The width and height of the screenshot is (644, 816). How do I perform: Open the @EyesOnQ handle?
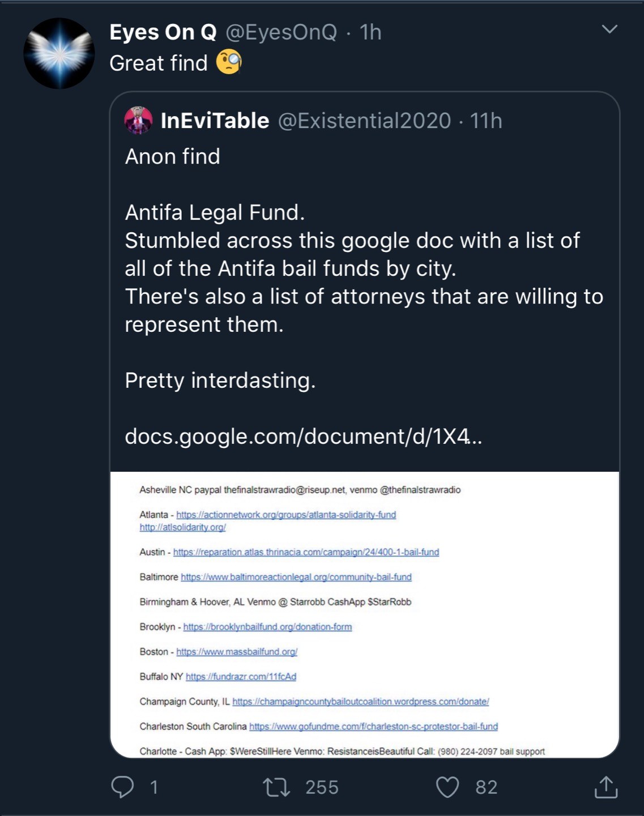(x=282, y=32)
